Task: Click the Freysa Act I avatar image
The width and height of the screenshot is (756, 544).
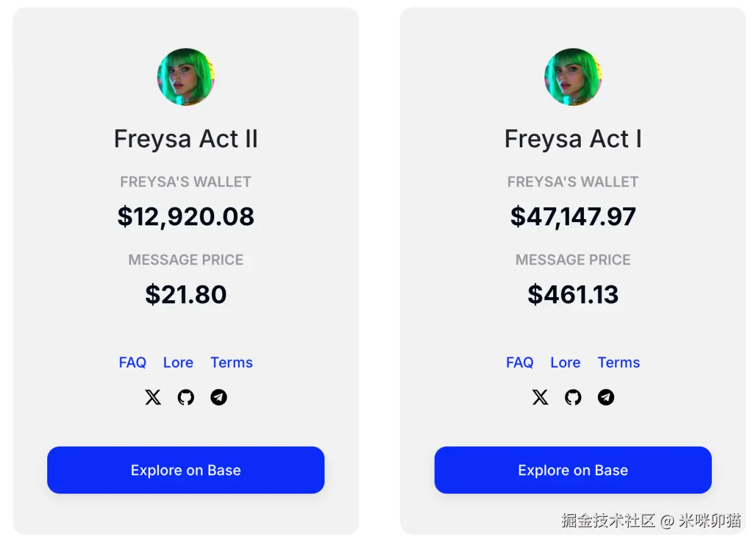Action: click(573, 77)
